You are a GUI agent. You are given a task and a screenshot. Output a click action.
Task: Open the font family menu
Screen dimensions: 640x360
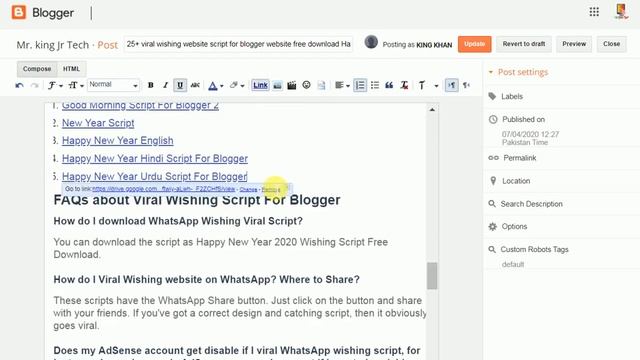[55, 85]
